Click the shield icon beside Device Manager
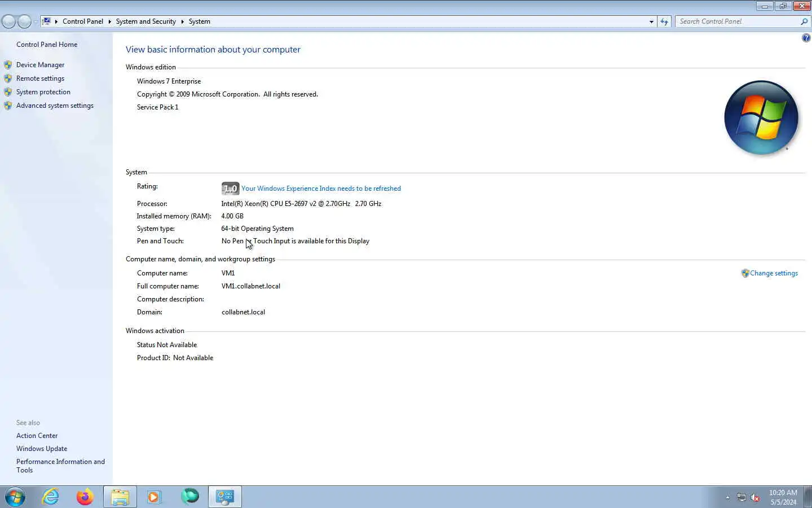Viewport: 812px width, 508px height. [8, 65]
